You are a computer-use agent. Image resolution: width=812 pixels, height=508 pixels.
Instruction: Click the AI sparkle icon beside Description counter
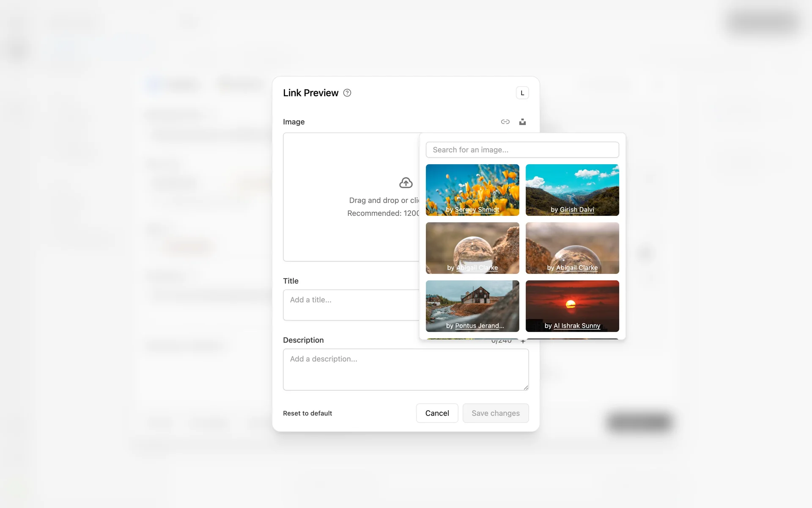[523, 341]
